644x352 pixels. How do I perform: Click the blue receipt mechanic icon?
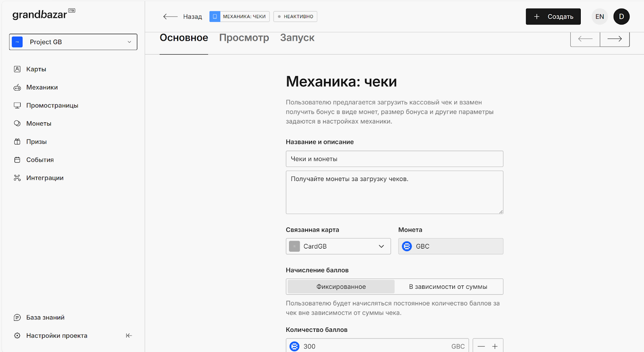[x=215, y=16]
